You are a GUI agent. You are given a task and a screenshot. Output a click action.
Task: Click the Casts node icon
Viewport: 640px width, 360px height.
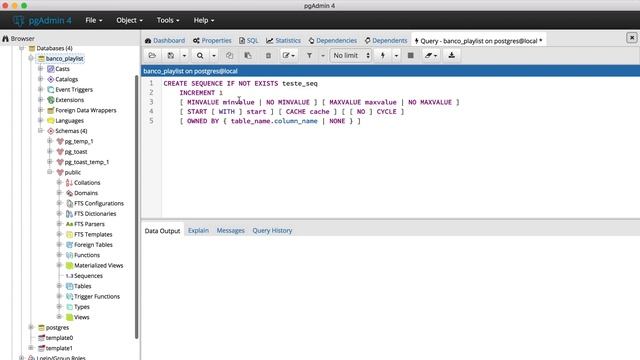[x=51, y=69]
